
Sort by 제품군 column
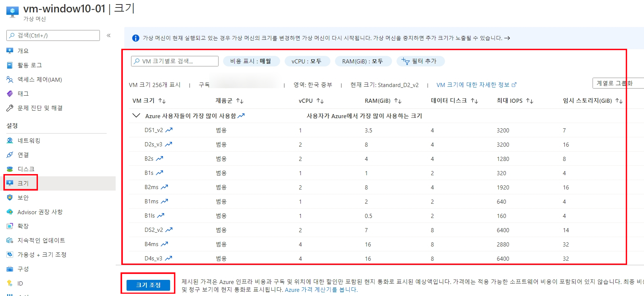tap(229, 101)
